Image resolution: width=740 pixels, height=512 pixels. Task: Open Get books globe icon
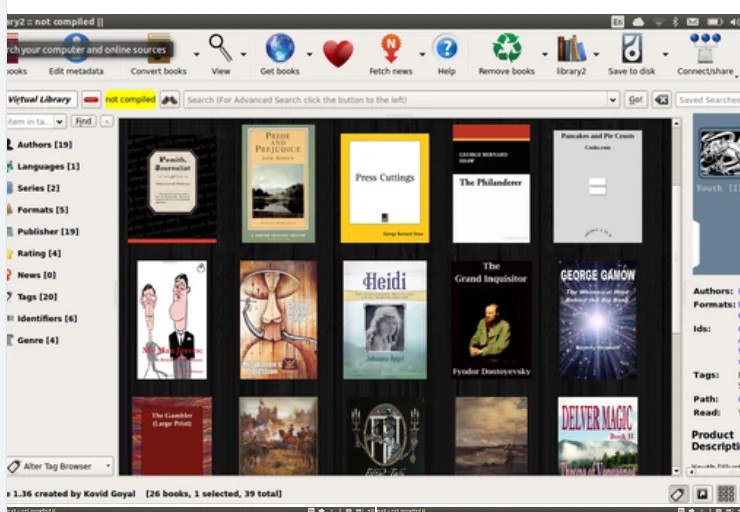coord(280,48)
